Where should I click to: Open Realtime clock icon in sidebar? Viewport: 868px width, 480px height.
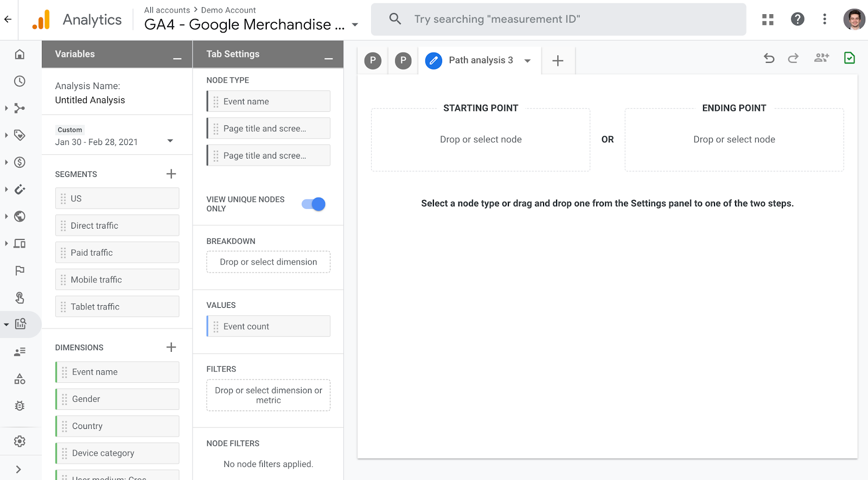(20, 81)
